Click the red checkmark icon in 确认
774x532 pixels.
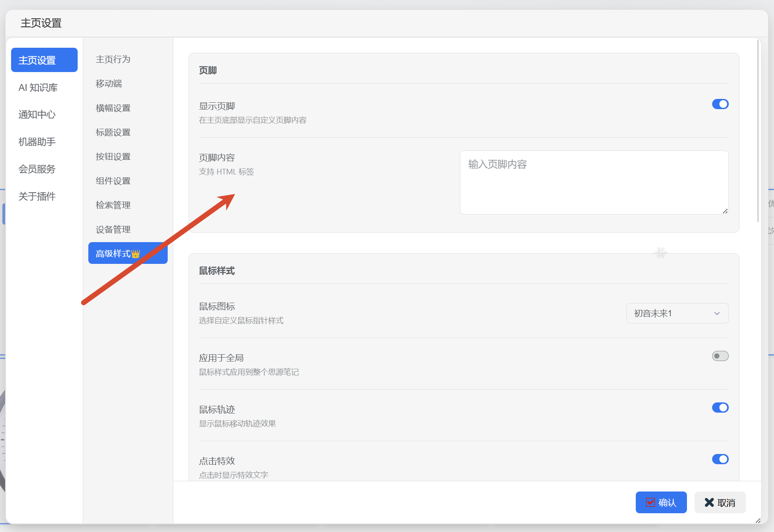(650, 502)
